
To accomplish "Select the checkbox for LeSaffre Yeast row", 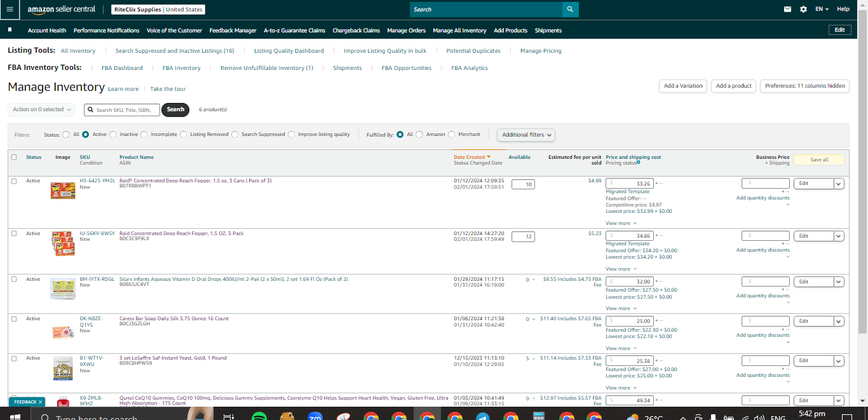I will click(14, 358).
